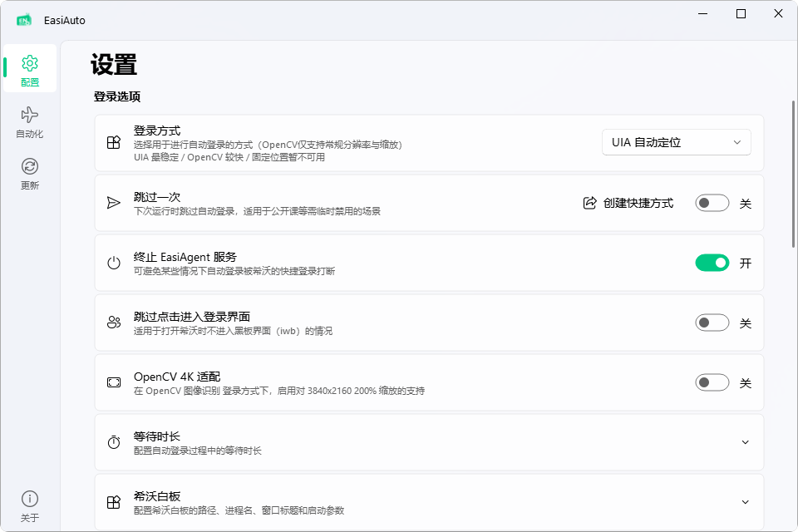This screenshot has width=798, height=532.
Task: Click the 登录方式 puzzle icon
Action: (x=114, y=143)
